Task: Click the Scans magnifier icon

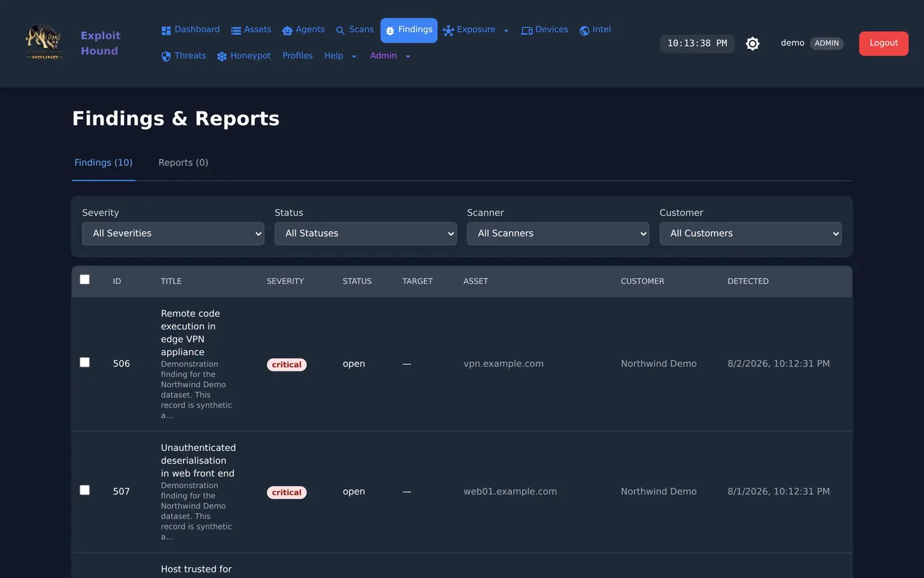Action: (340, 31)
